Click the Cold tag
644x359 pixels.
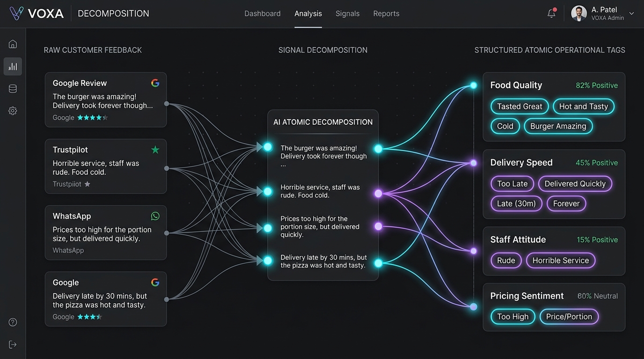point(505,126)
